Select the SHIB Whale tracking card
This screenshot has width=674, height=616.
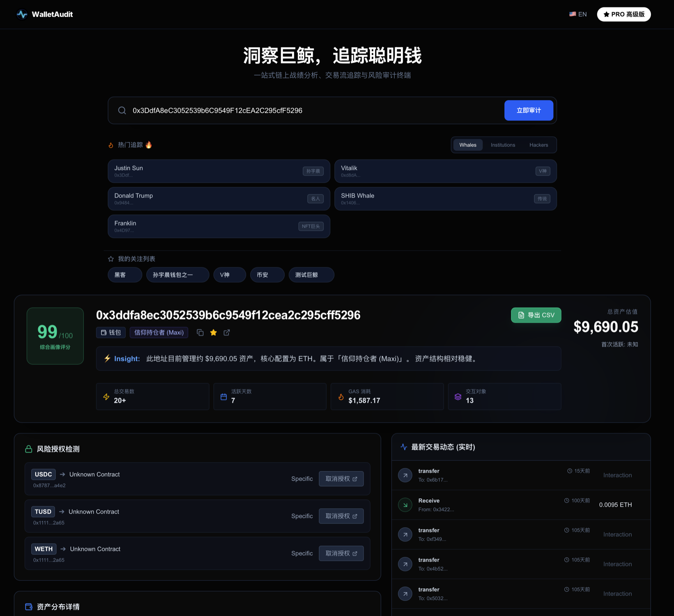(x=446, y=199)
